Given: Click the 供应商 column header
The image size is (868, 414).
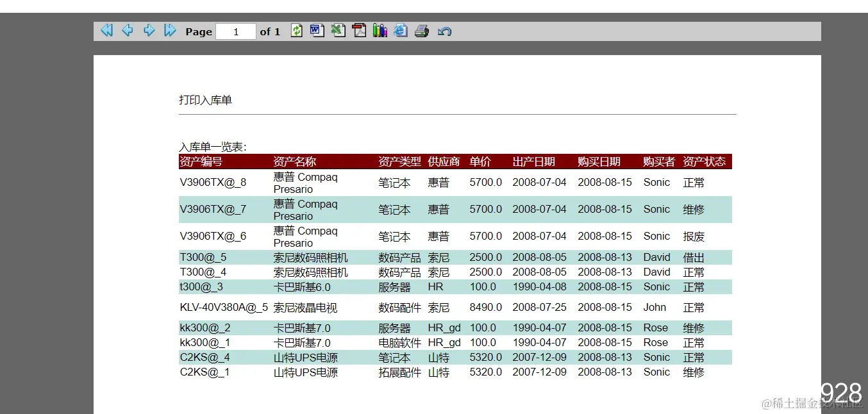Looking at the screenshot, I should (x=444, y=161).
